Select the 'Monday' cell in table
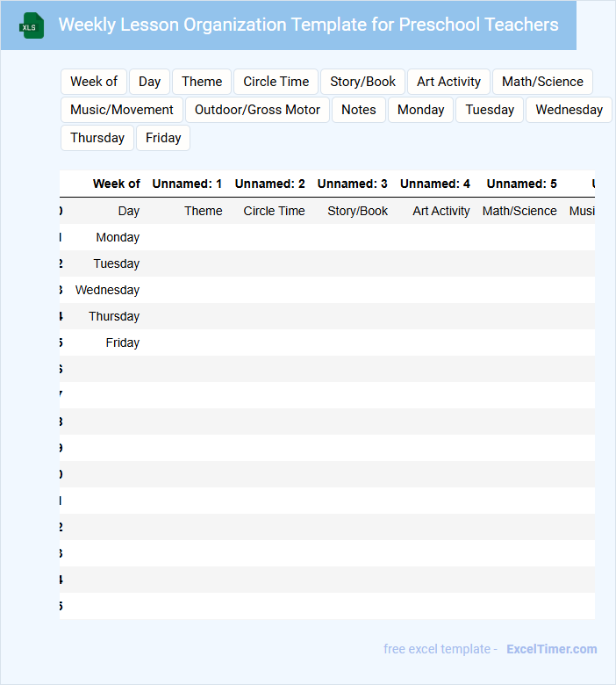The width and height of the screenshot is (616, 685). tap(118, 237)
